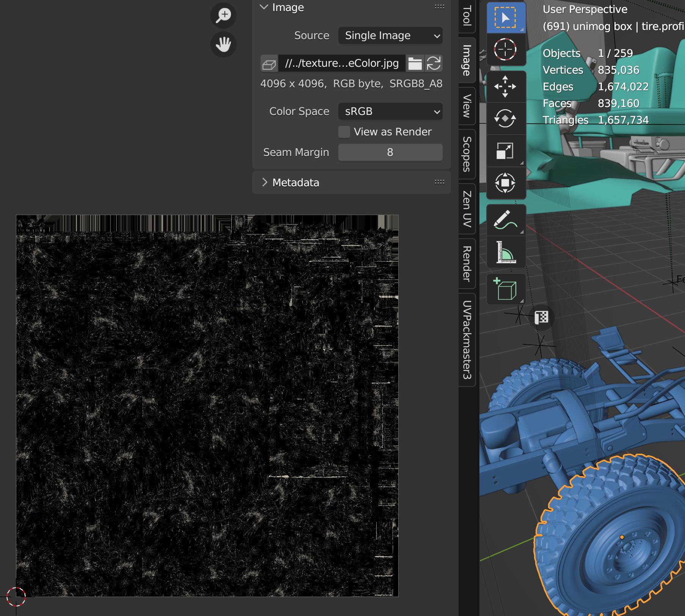Open the UVPackmaster3 sidebar tab
The height and width of the screenshot is (616, 685).
[x=467, y=339]
